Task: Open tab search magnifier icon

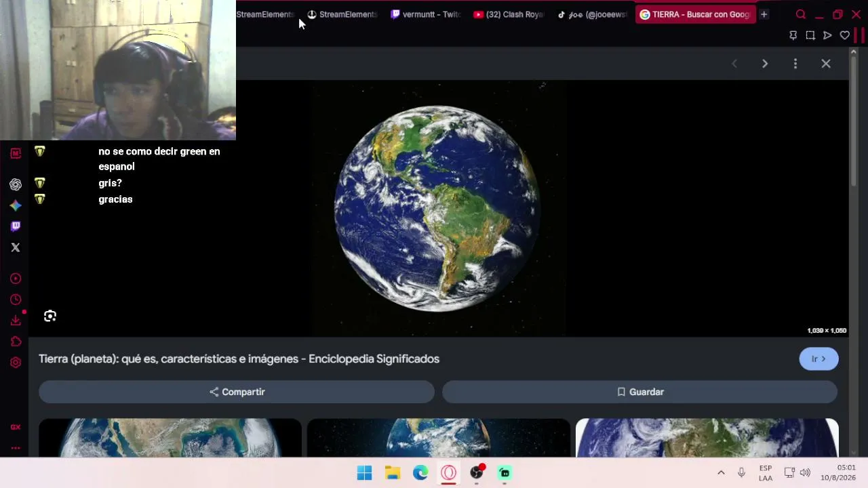Action: [x=801, y=14]
